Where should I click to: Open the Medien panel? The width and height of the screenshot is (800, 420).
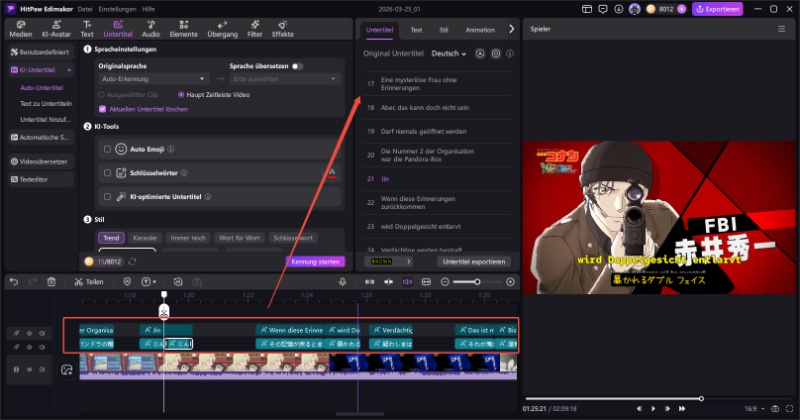click(x=20, y=29)
